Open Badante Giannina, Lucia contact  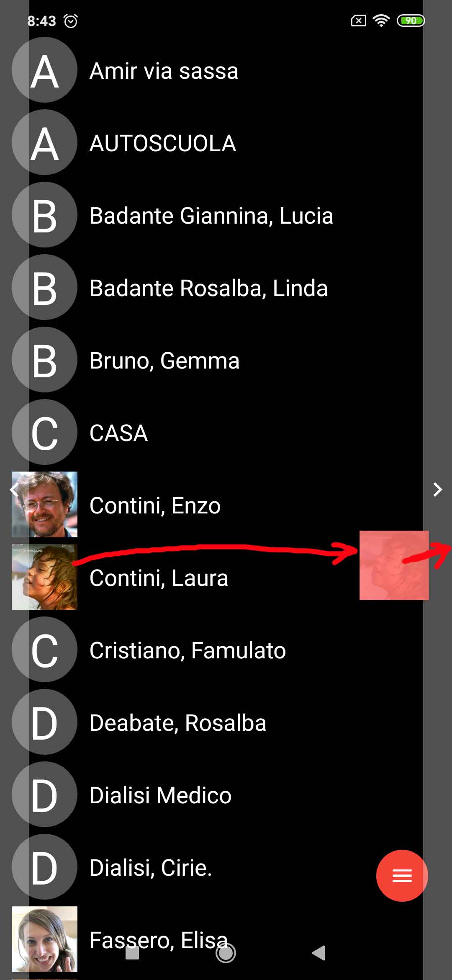(211, 216)
